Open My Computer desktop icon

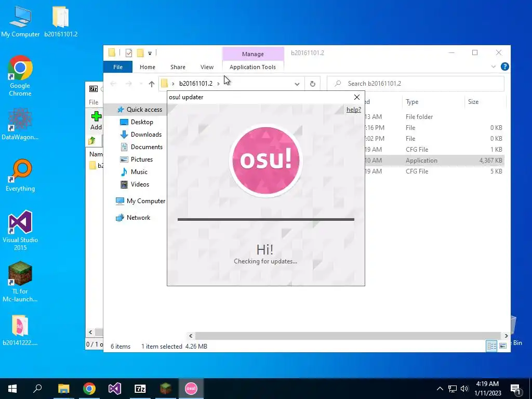(x=20, y=21)
